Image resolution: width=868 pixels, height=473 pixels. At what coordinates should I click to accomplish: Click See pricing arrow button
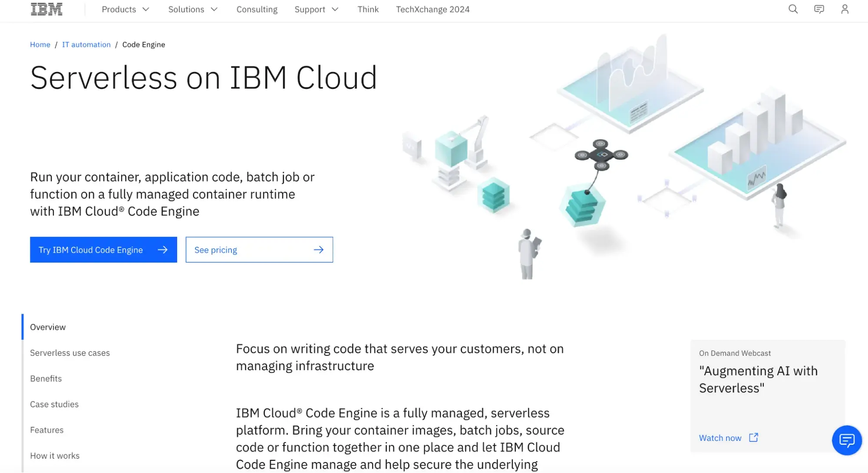[318, 250]
